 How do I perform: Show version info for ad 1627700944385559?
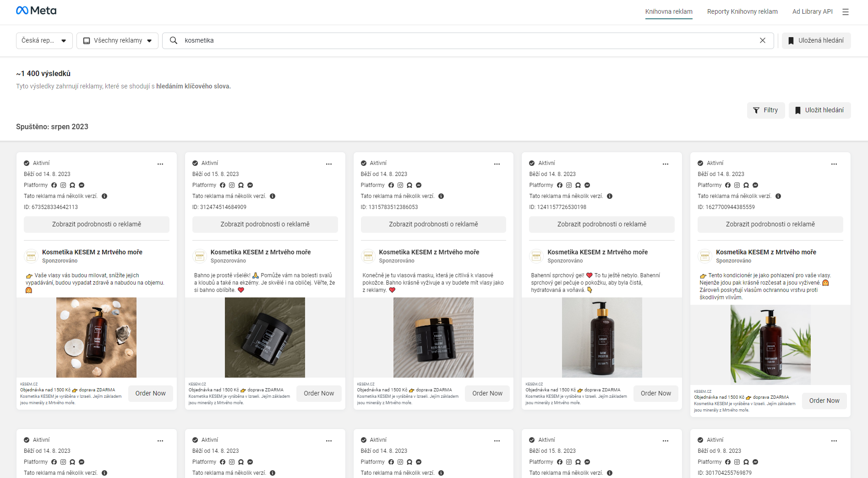coord(778,196)
